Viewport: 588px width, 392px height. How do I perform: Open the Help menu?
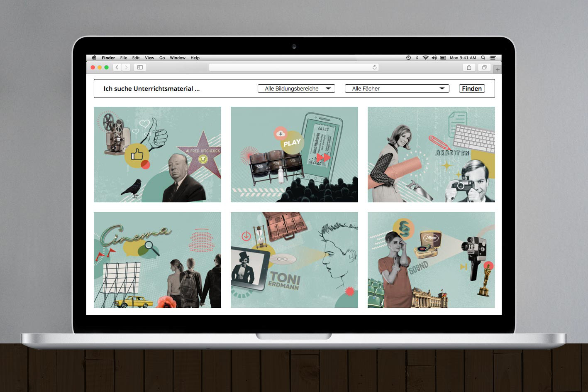[195, 58]
